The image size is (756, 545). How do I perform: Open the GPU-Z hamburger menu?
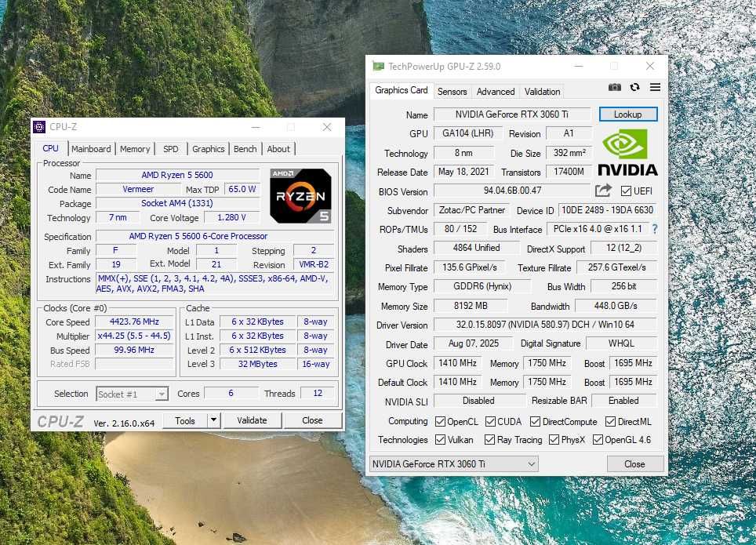pos(655,87)
